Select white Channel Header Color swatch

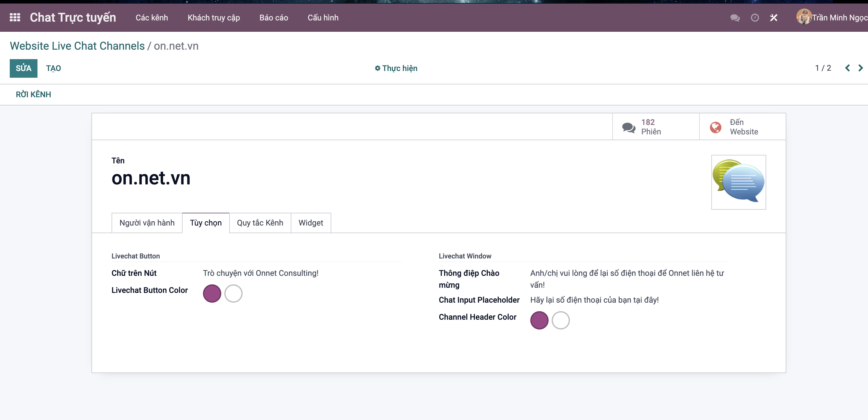pos(560,320)
